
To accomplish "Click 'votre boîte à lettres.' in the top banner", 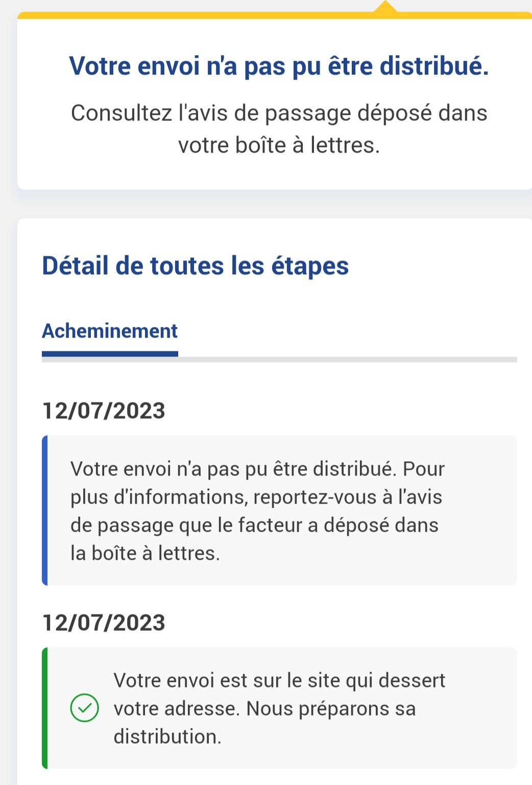I will [279, 146].
